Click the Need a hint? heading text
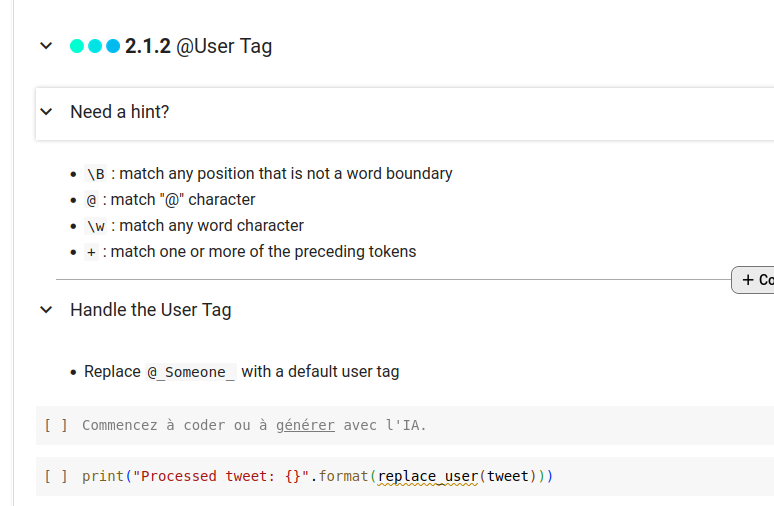This screenshot has height=506, width=774. click(x=120, y=112)
